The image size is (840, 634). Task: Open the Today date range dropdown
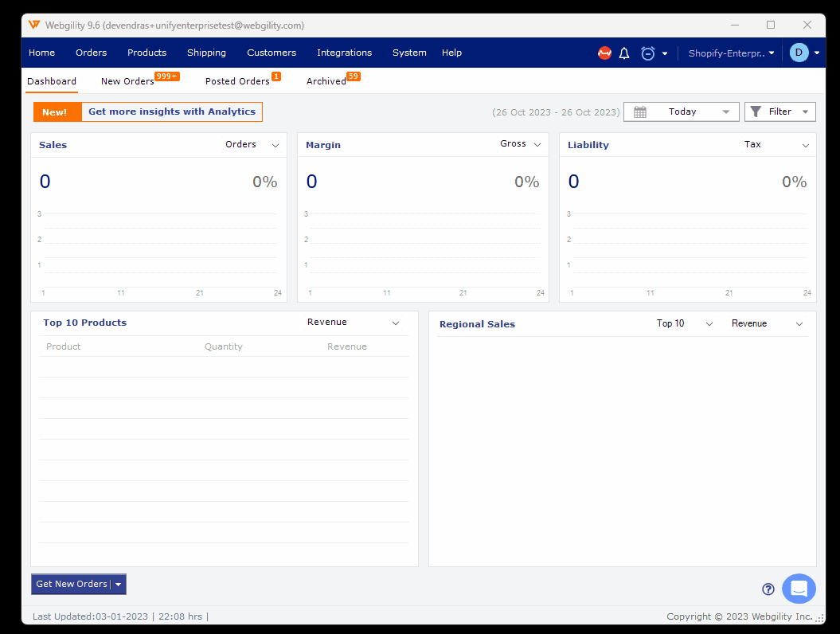682,112
